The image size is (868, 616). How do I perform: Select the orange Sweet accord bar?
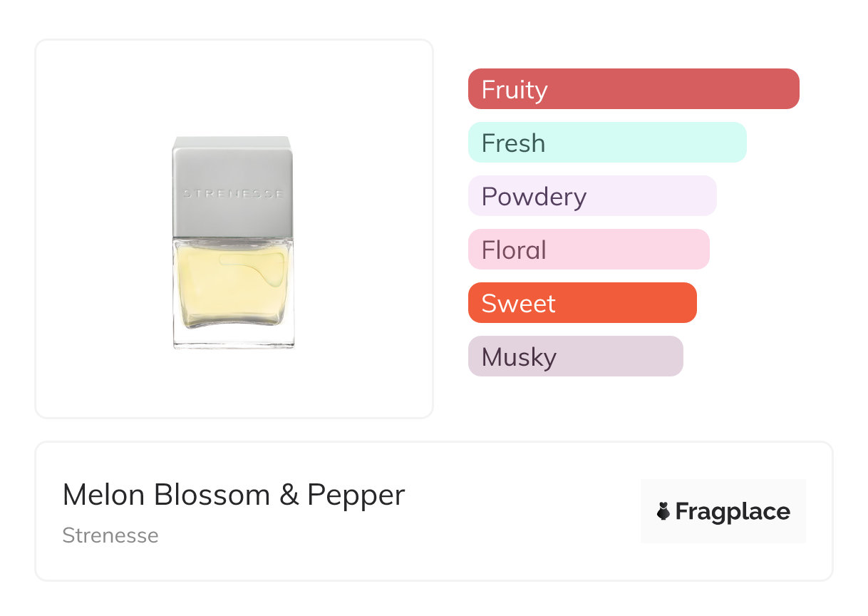coord(582,303)
